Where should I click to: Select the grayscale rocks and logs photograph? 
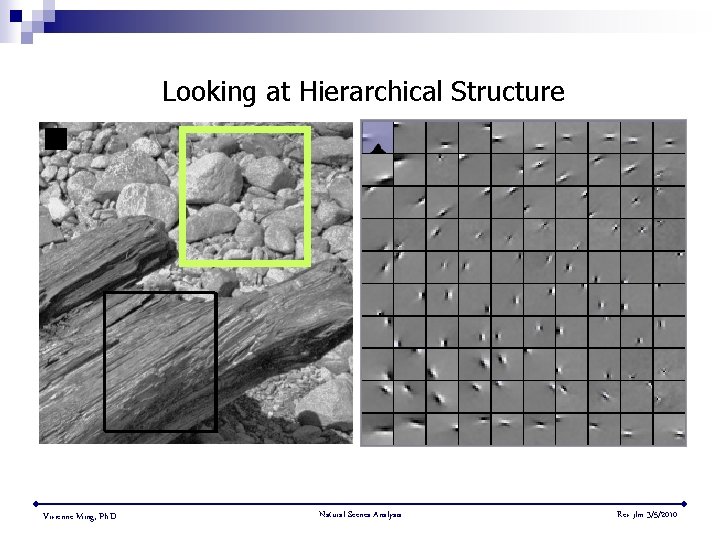pos(196,283)
